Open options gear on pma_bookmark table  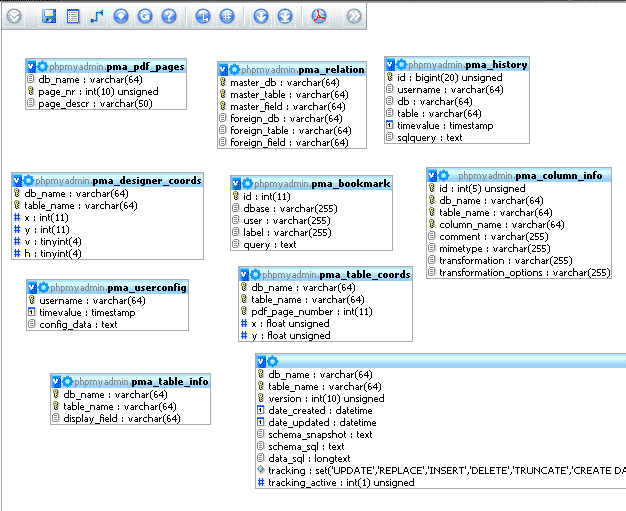click(248, 183)
